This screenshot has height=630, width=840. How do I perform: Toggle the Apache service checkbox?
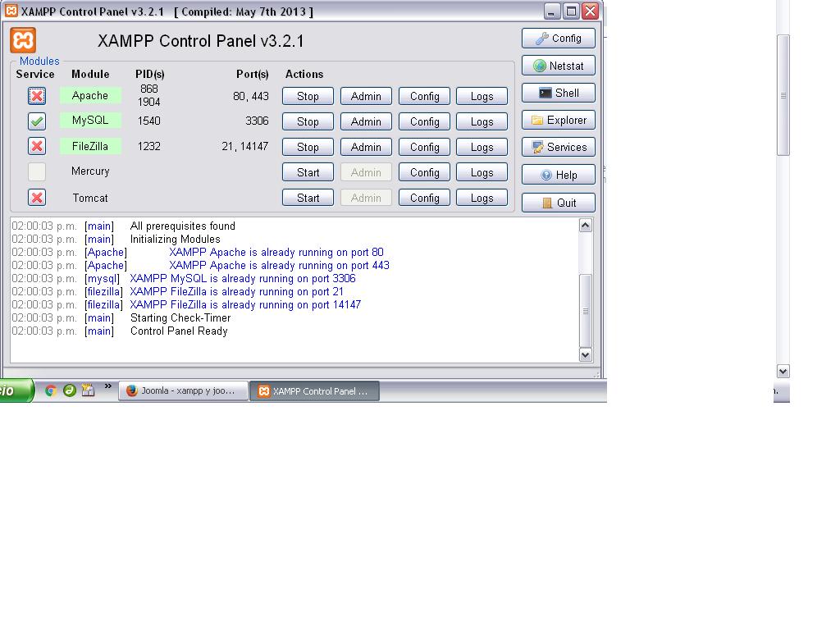coord(37,96)
